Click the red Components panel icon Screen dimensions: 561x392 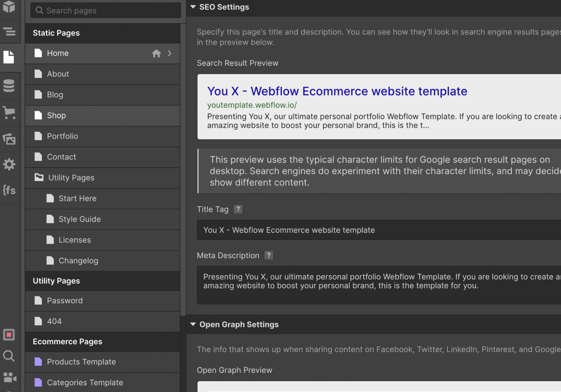tap(10, 334)
